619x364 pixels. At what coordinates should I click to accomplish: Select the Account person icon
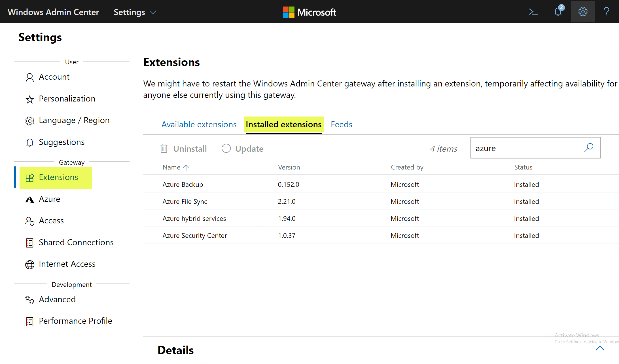[30, 77]
